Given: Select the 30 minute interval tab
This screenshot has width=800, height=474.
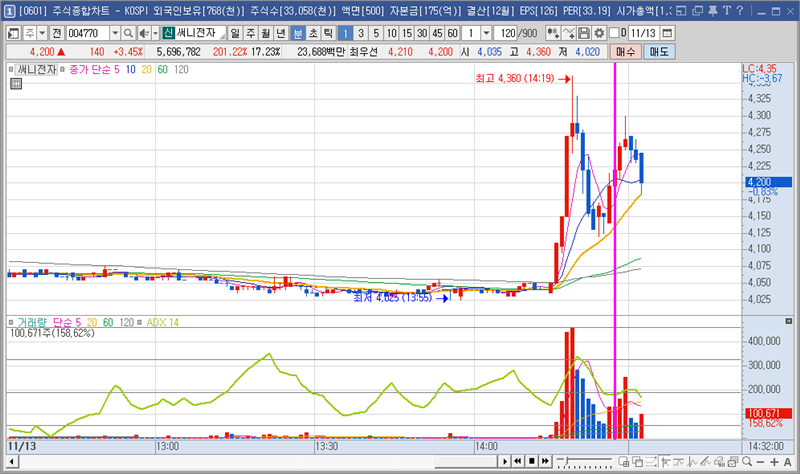Looking at the screenshot, I should tap(423, 33).
